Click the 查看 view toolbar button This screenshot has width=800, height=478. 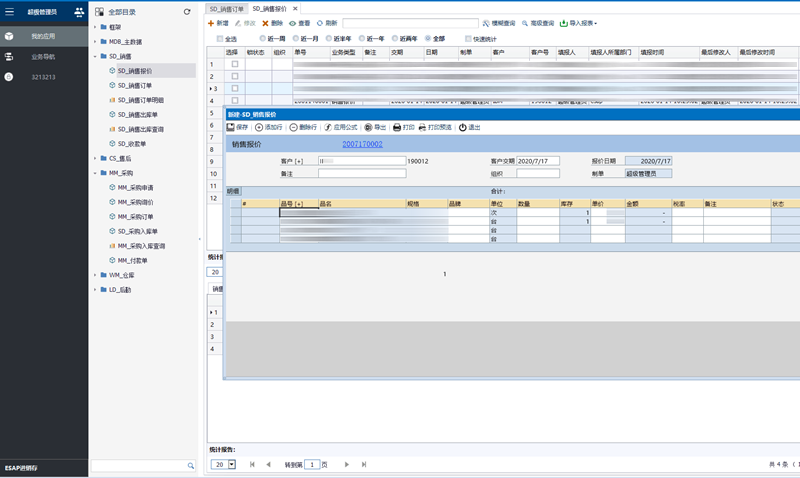299,23
